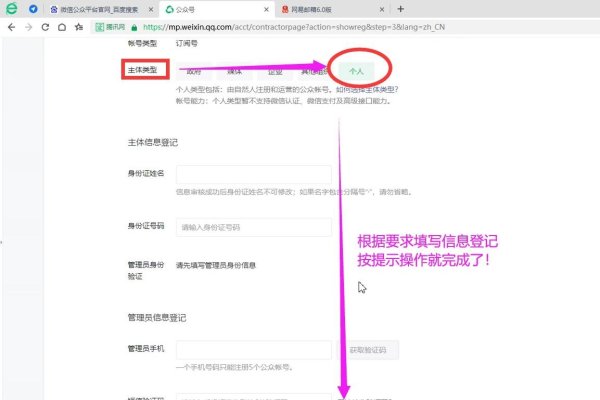Click the 360 browser logo icon
Viewport: 600px width, 400px height.
pos(11,8)
